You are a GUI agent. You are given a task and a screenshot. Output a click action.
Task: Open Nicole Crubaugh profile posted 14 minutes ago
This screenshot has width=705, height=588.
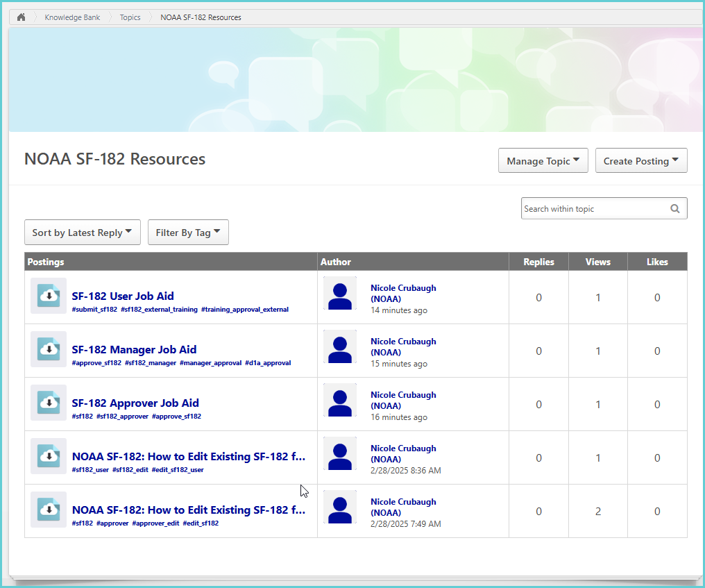pos(403,294)
